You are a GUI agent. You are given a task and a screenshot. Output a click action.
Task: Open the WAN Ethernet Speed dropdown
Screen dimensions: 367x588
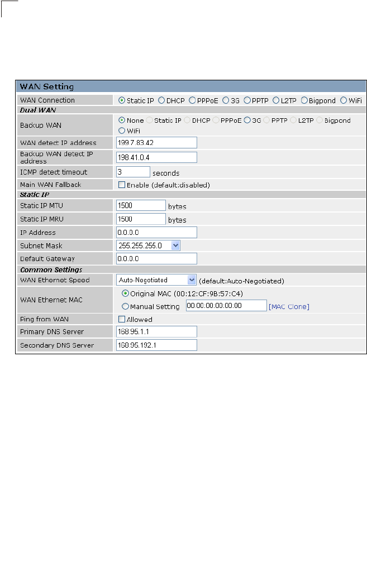coord(156,280)
